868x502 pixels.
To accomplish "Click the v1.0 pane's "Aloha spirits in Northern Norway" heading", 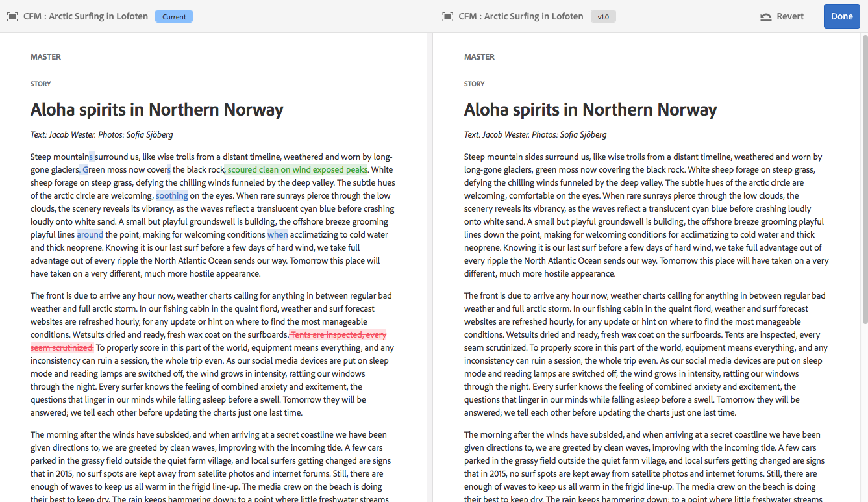I will pos(591,109).
